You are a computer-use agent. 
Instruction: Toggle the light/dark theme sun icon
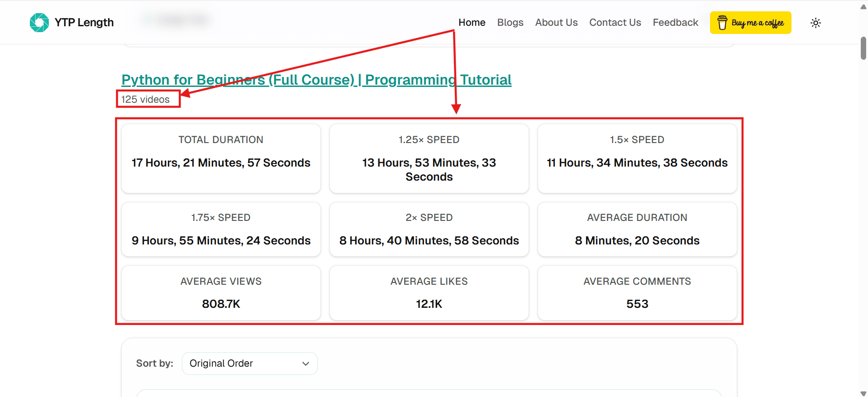(x=816, y=23)
